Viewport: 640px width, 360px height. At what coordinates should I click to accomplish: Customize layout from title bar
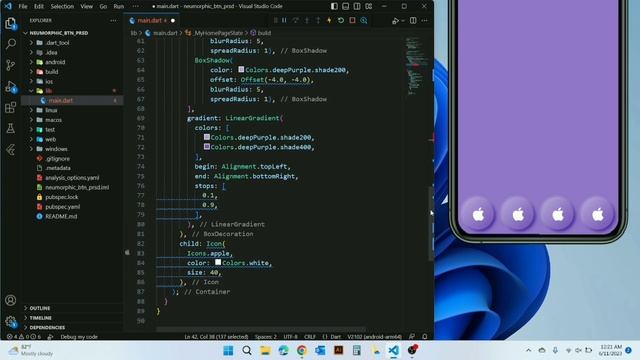click(x=369, y=6)
